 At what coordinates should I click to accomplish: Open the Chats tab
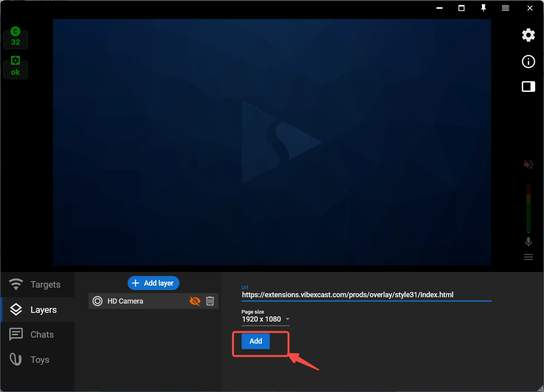[38, 334]
